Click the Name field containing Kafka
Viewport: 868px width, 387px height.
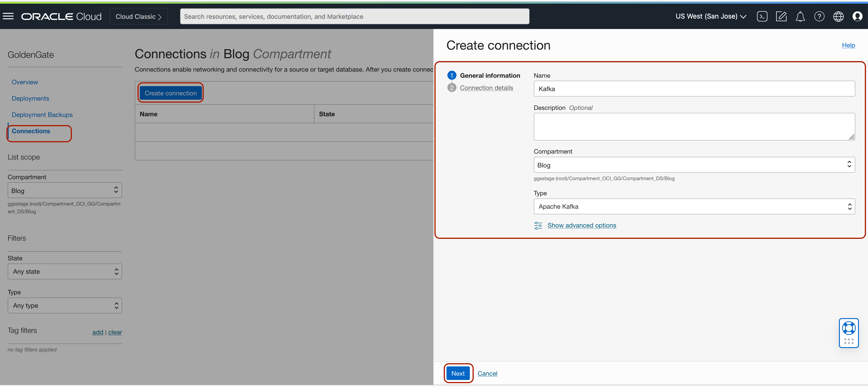coord(694,89)
